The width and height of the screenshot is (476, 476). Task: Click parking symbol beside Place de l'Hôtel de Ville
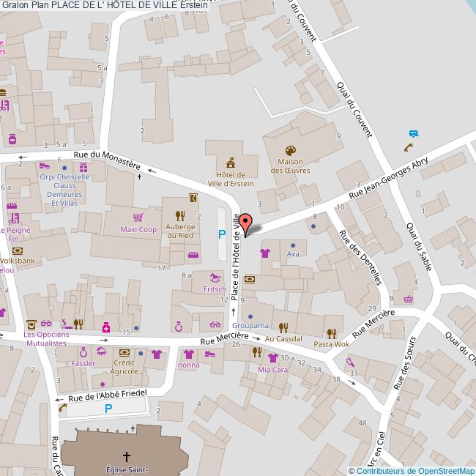tap(222, 234)
